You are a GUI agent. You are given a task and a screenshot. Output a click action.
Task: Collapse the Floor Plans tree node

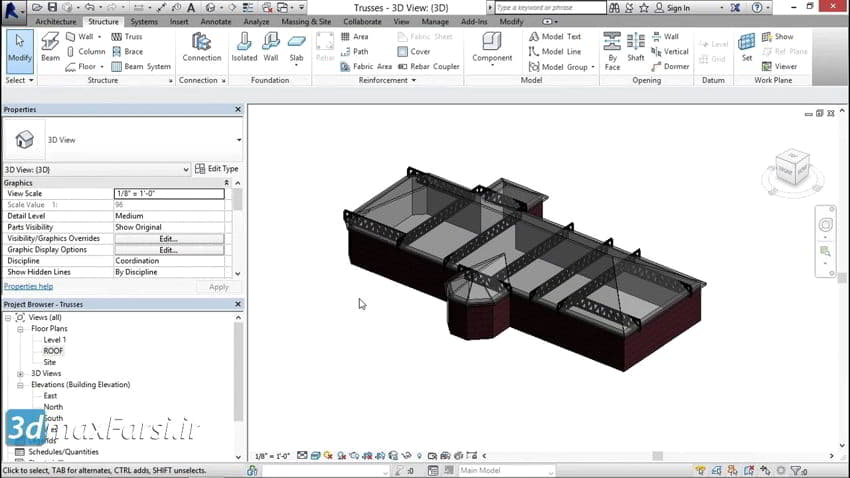point(20,329)
